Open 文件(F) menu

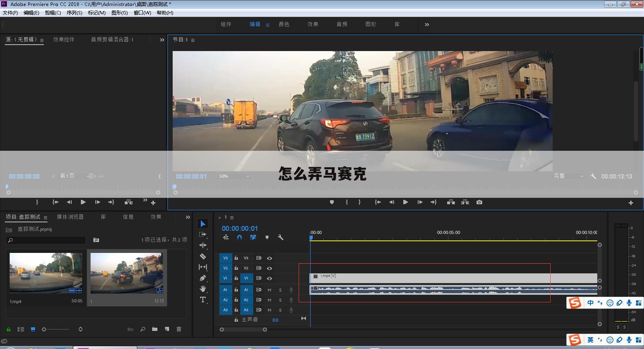[10, 12]
